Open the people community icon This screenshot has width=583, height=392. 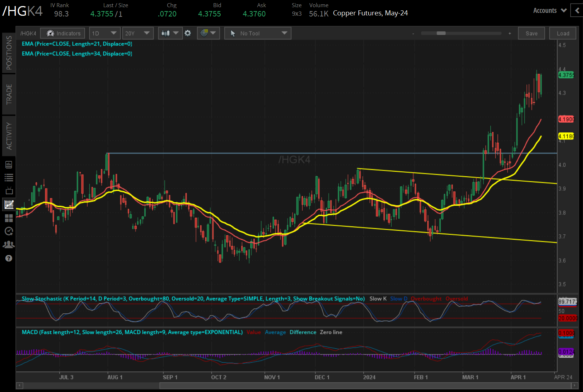pos(9,245)
